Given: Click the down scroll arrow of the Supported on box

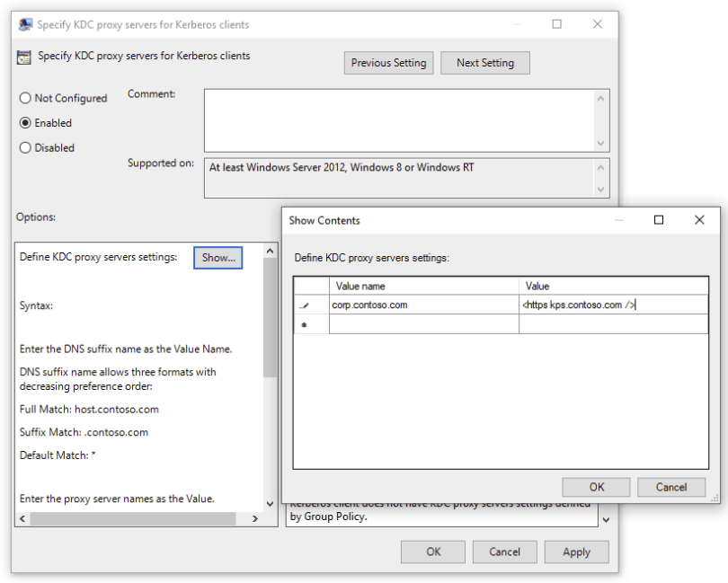Looking at the screenshot, I should point(602,189).
